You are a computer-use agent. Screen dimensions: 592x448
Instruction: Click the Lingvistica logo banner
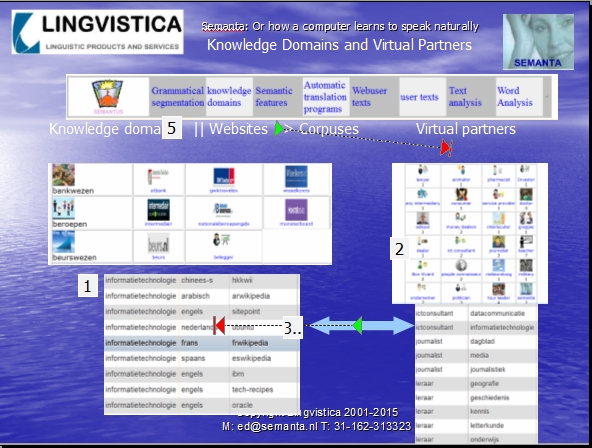pyautogui.click(x=97, y=32)
